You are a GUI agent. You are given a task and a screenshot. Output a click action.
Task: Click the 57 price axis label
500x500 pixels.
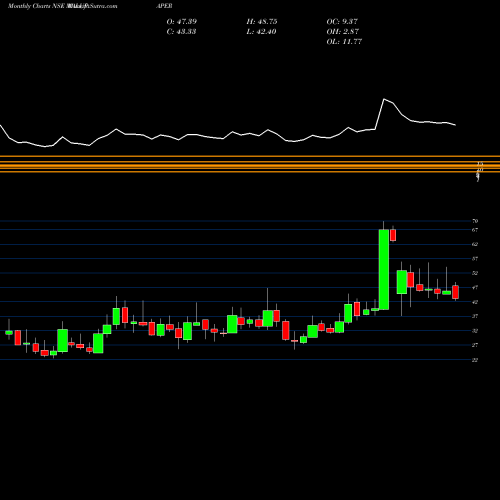point(475,259)
